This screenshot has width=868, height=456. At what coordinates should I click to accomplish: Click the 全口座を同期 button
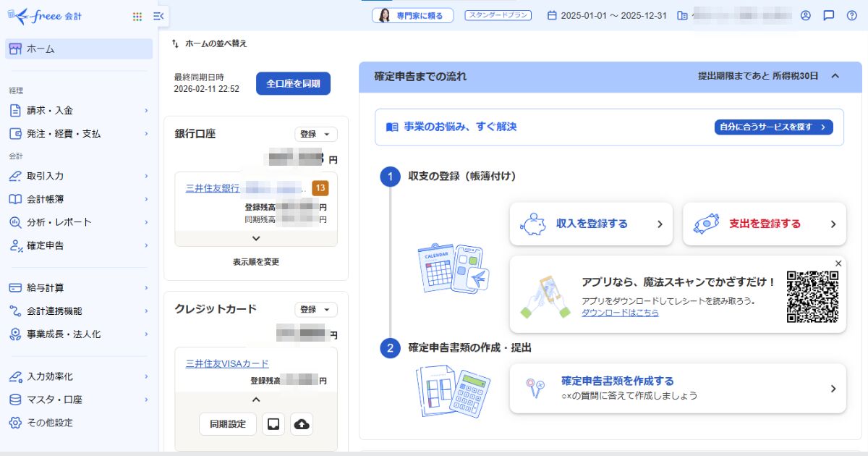293,83
